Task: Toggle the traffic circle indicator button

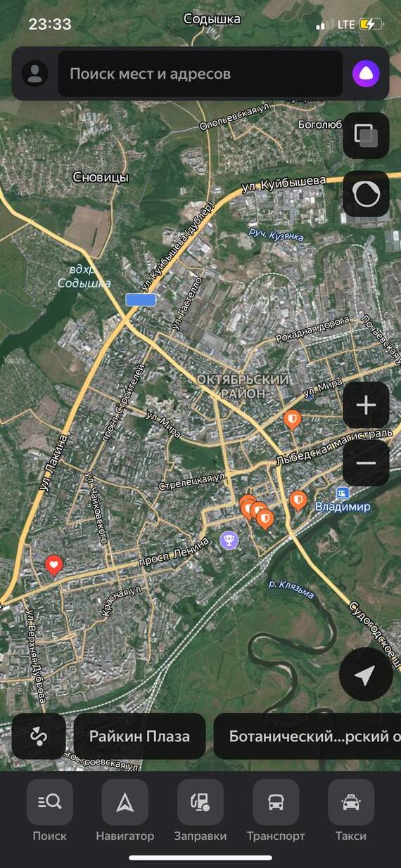Action: click(366, 193)
